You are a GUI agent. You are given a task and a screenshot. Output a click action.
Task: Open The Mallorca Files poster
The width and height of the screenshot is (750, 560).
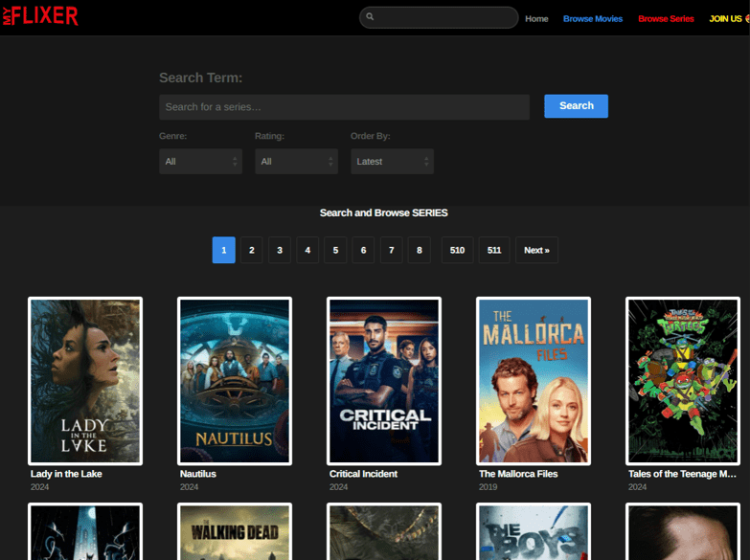pyautogui.click(x=534, y=381)
